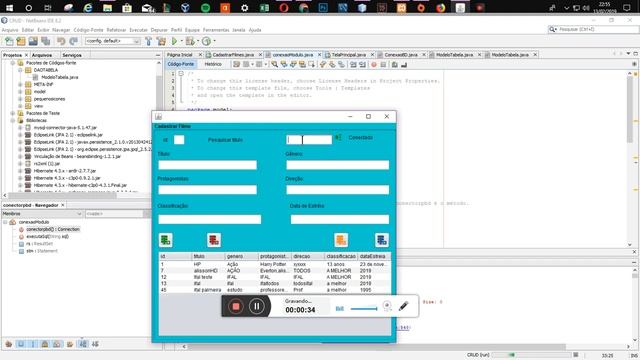Open the Serviços panel tab
This screenshot has height=360, width=640.
(72, 55)
